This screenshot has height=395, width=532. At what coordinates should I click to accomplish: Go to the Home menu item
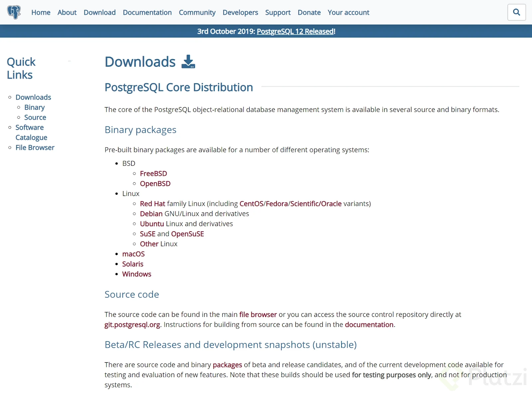click(41, 12)
